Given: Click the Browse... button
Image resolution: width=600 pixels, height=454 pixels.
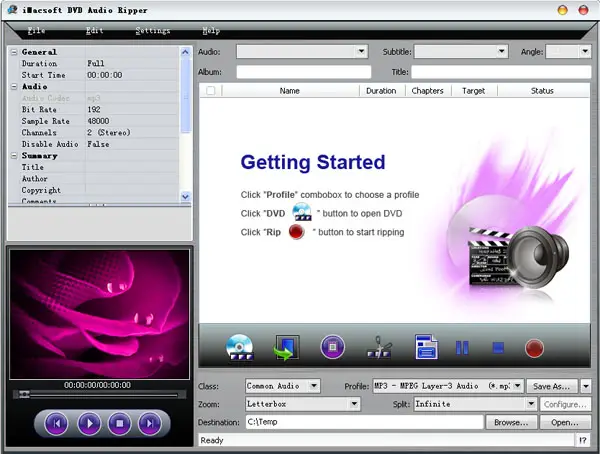Looking at the screenshot, I should [511, 422].
